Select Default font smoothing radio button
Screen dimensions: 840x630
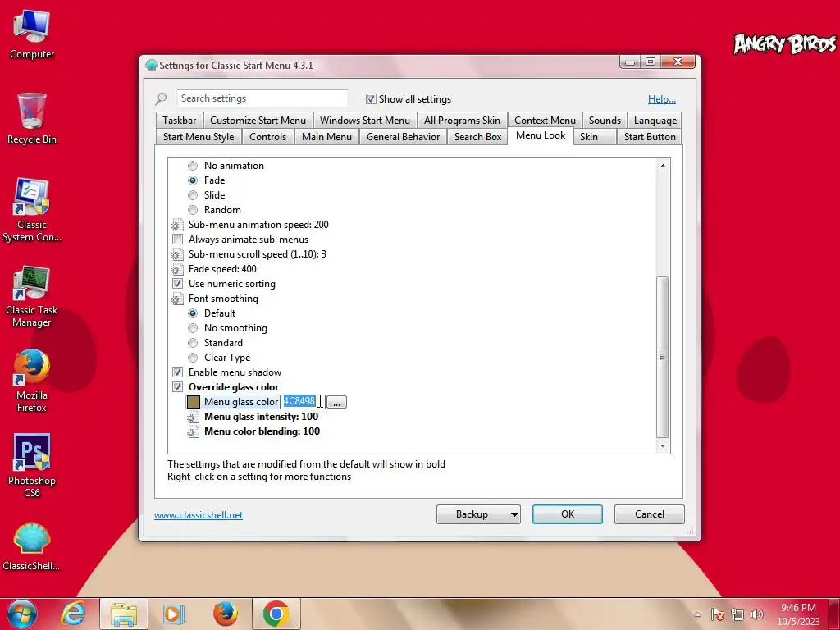click(193, 313)
